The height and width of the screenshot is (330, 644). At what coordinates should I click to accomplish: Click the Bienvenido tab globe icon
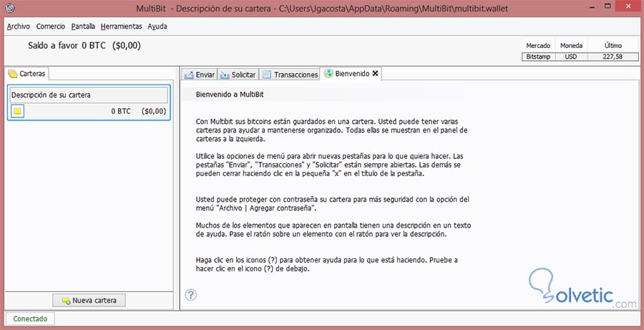click(x=328, y=74)
